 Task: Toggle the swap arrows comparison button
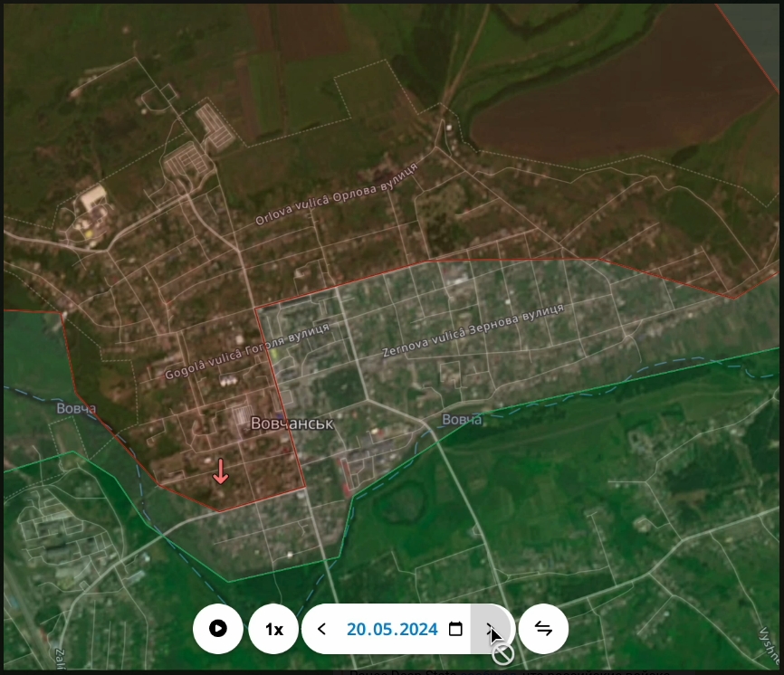tap(543, 629)
